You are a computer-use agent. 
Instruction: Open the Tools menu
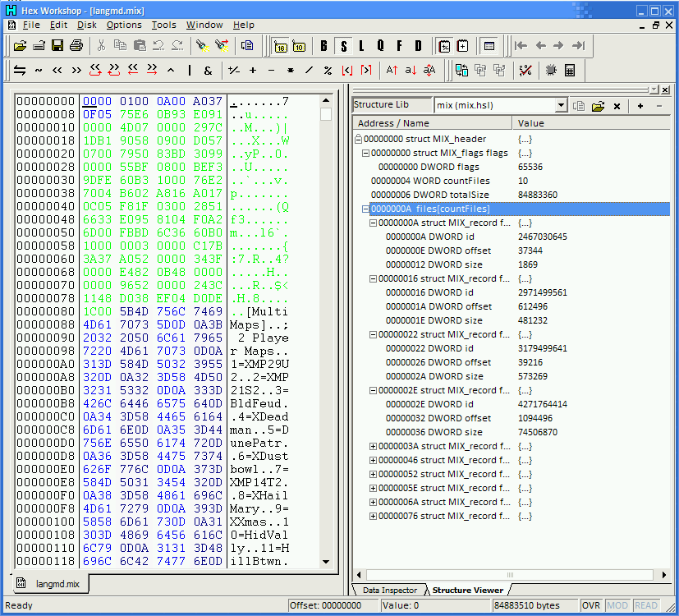pos(163,25)
